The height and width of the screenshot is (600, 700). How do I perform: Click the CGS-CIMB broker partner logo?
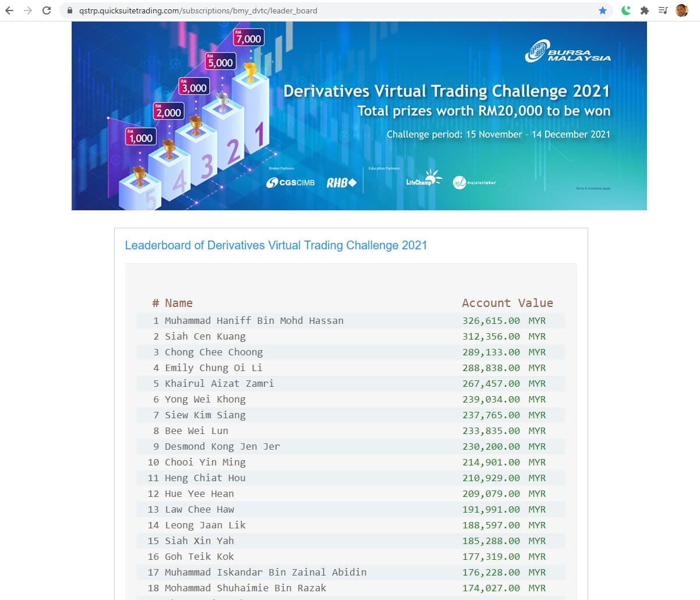[x=291, y=183]
